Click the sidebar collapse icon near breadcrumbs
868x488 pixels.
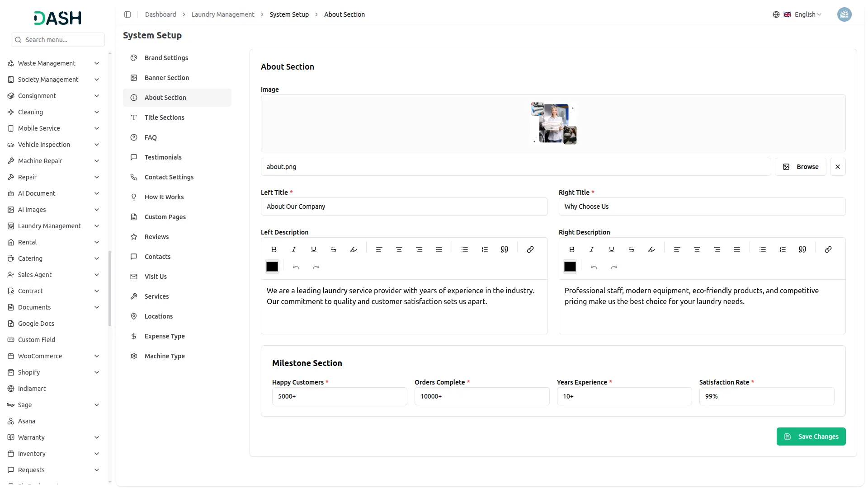[127, 14]
